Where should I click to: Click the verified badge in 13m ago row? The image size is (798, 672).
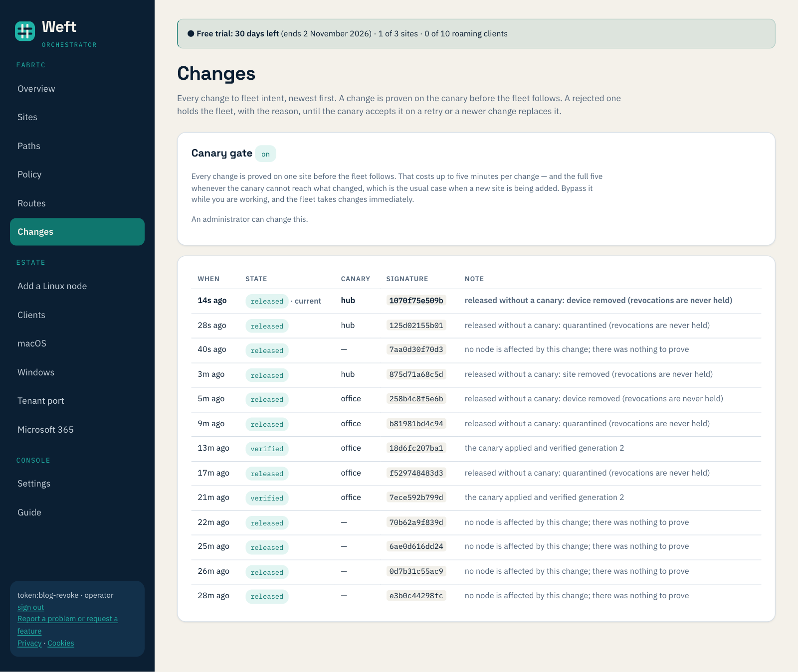(267, 449)
